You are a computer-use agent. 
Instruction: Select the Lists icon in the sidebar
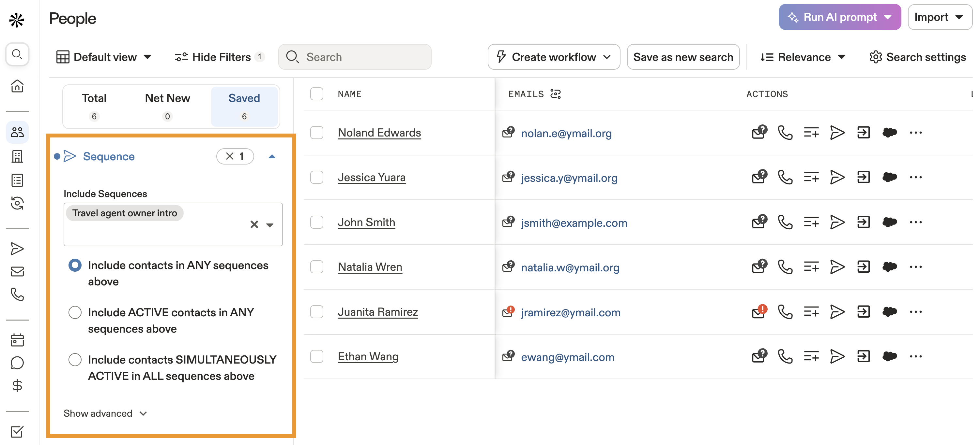pyautogui.click(x=18, y=180)
